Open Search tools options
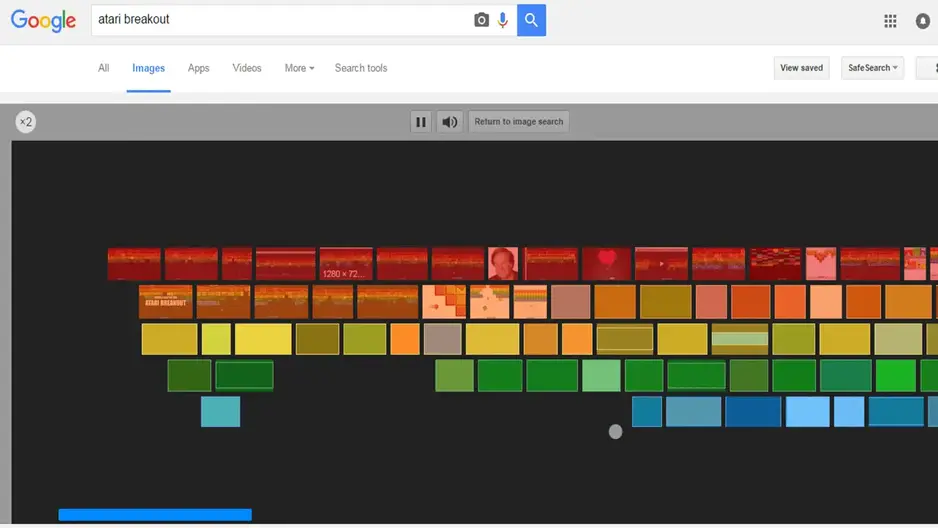The image size is (938, 528). tap(361, 68)
